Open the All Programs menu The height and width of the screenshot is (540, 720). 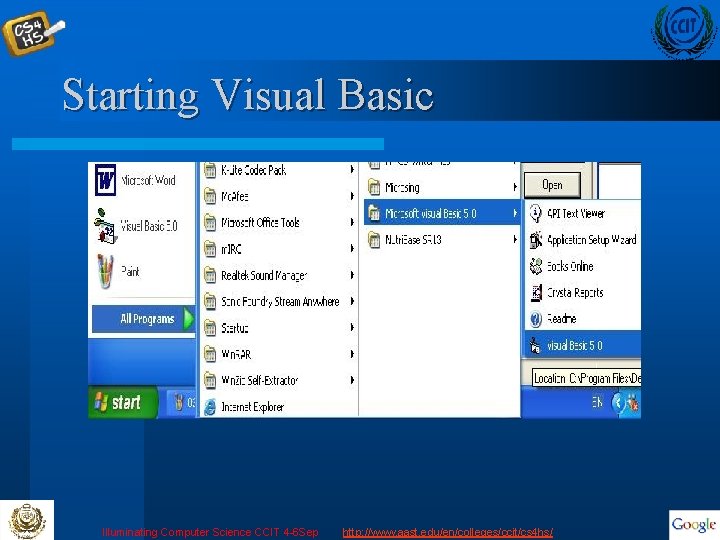[143, 319]
